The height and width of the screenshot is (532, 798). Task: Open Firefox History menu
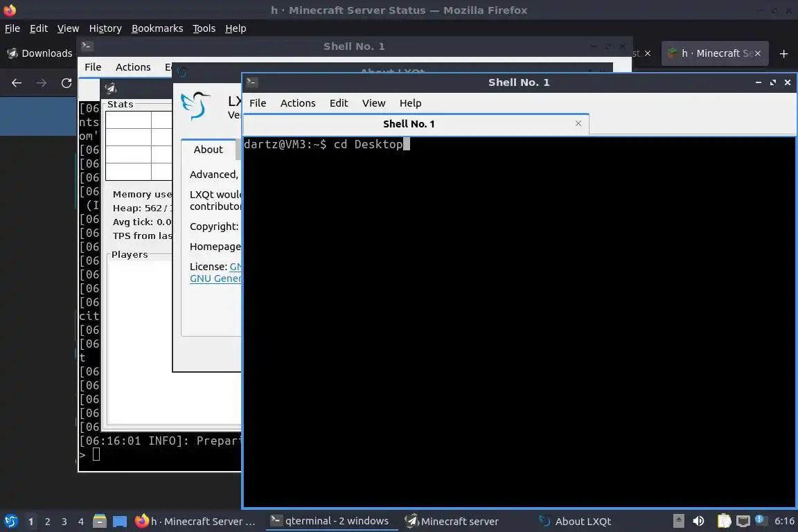pyautogui.click(x=105, y=28)
